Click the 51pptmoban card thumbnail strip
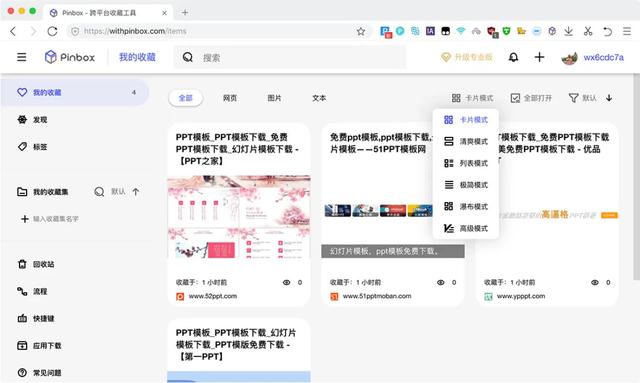This screenshot has width=640, height=383. [378, 211]
